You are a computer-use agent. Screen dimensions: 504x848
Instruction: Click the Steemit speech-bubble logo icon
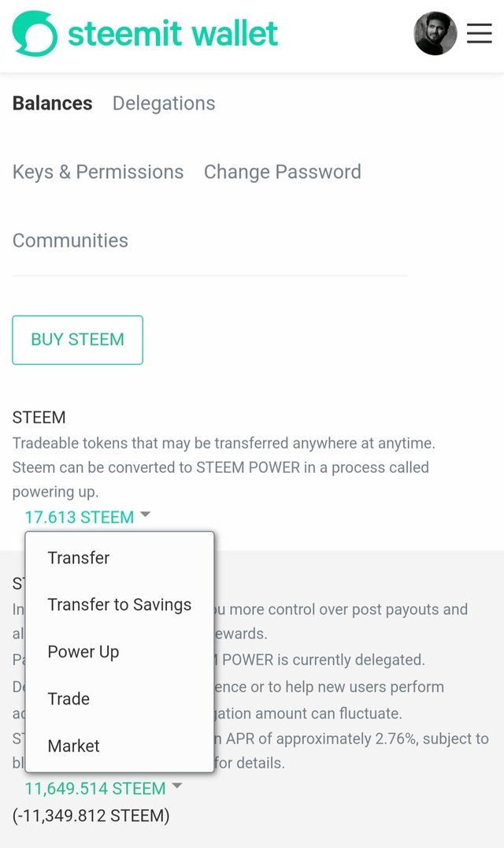coord(35,34)
